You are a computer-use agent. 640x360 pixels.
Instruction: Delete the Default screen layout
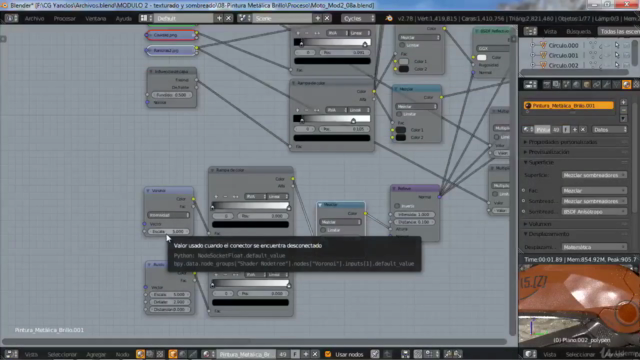[229, 18]
